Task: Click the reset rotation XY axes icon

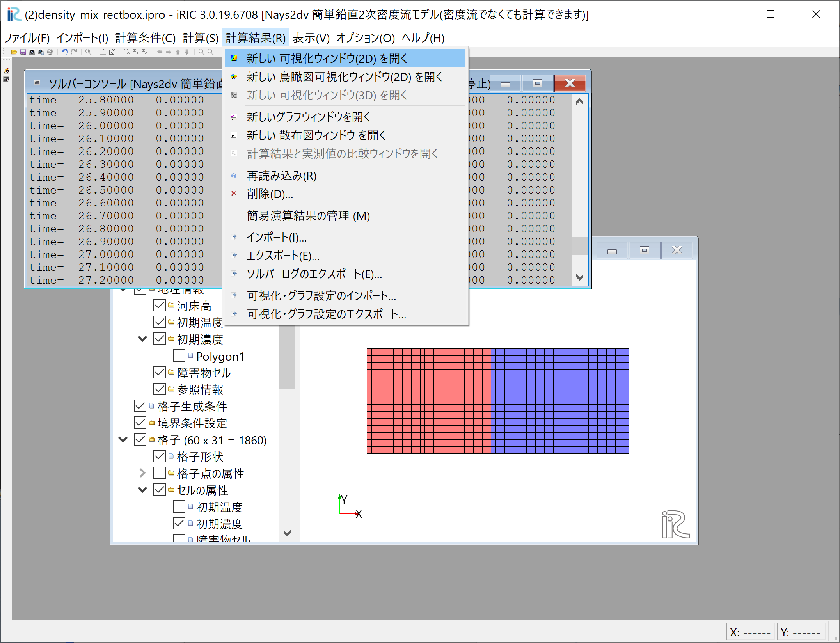Action: (x=103, y=52)
